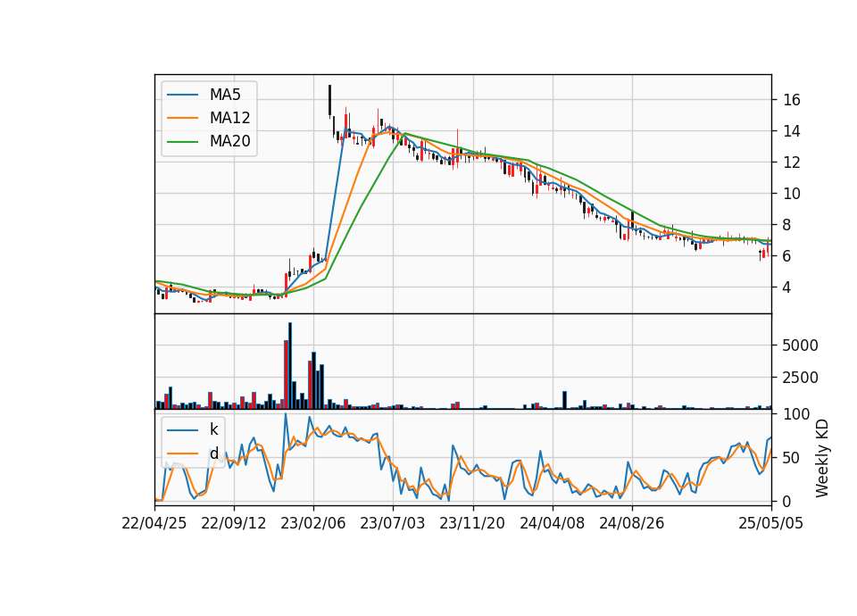
Task: Click the price axis value 6
Action: pyautogui.click(x=787, y=256)
